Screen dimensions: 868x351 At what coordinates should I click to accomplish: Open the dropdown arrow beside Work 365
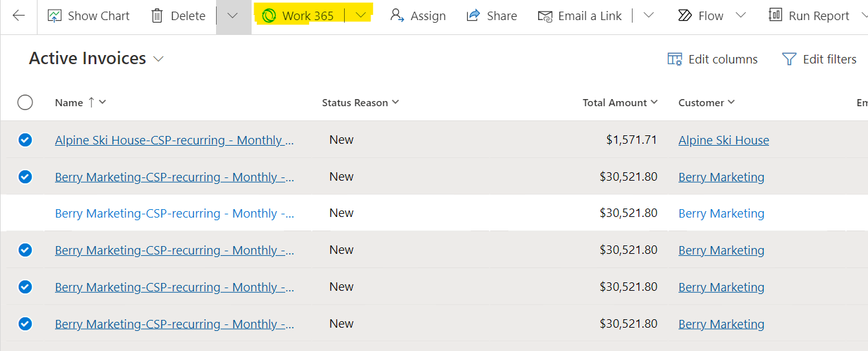point(361,16)
